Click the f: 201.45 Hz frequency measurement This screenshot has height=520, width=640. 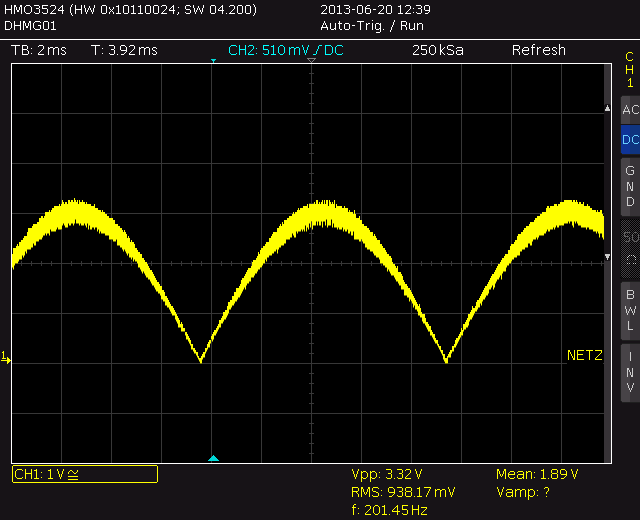(389, 510)
